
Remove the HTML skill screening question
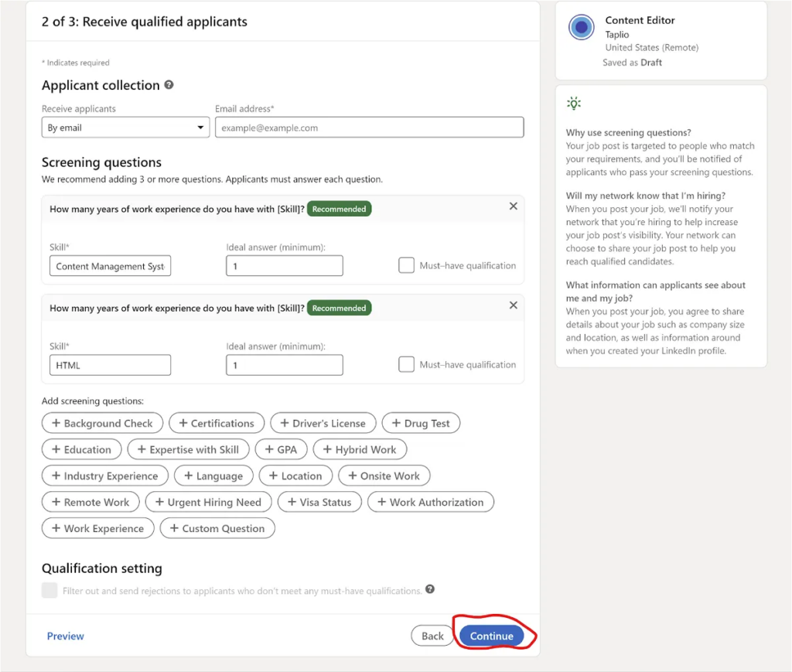click(513, 305)
